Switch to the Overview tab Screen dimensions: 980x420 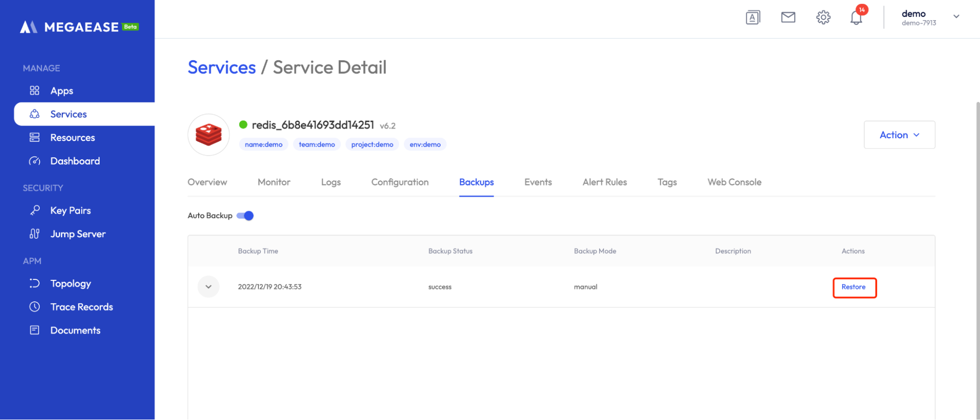coord(207,182)
